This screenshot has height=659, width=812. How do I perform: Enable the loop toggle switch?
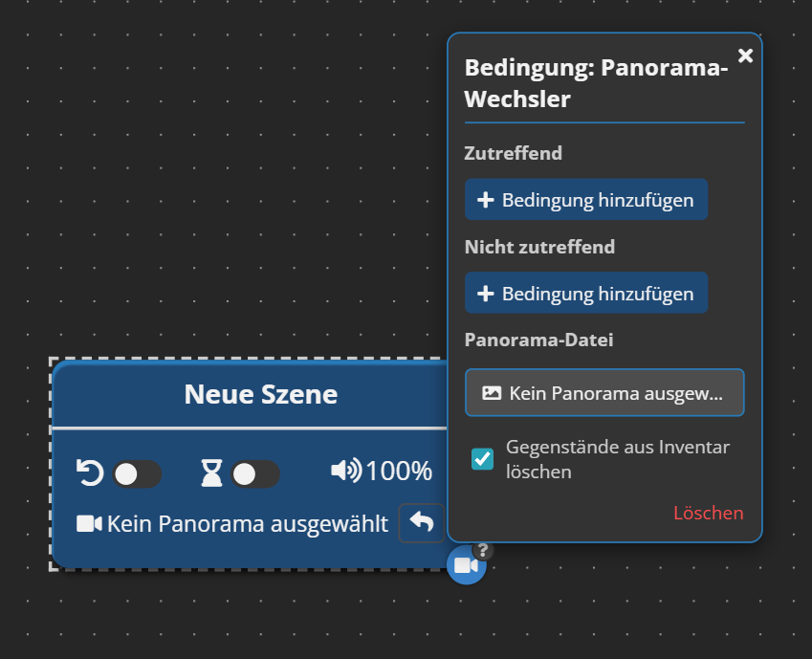click(137, 473)
